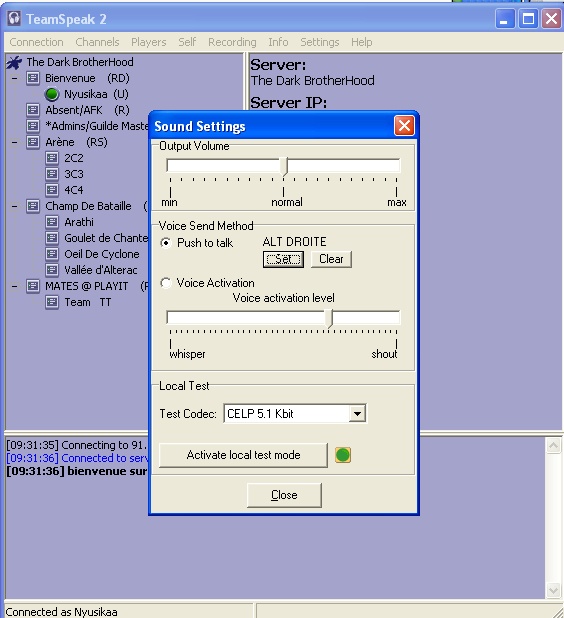The width and height of the screenshot is (564, 618).
Task: Select the Push to talk radio button
Action: (x=166, y=243)
